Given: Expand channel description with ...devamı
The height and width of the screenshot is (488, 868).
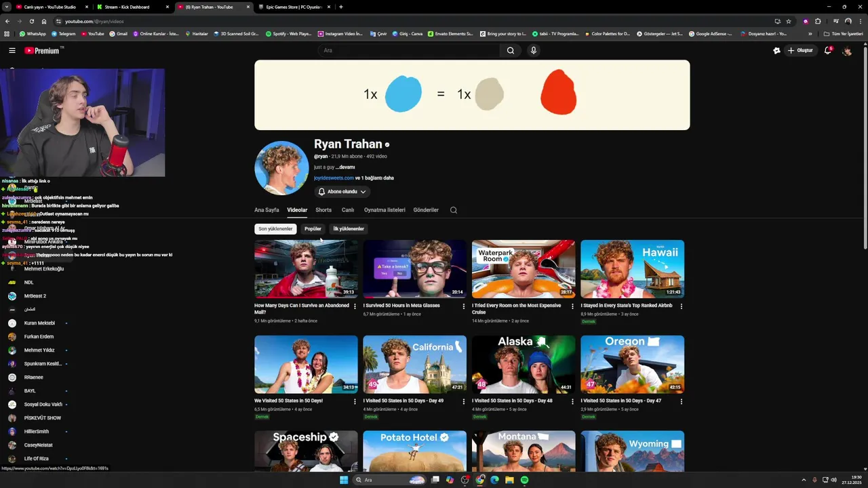Looking at the screenshot, I should (x=347, y=167).
